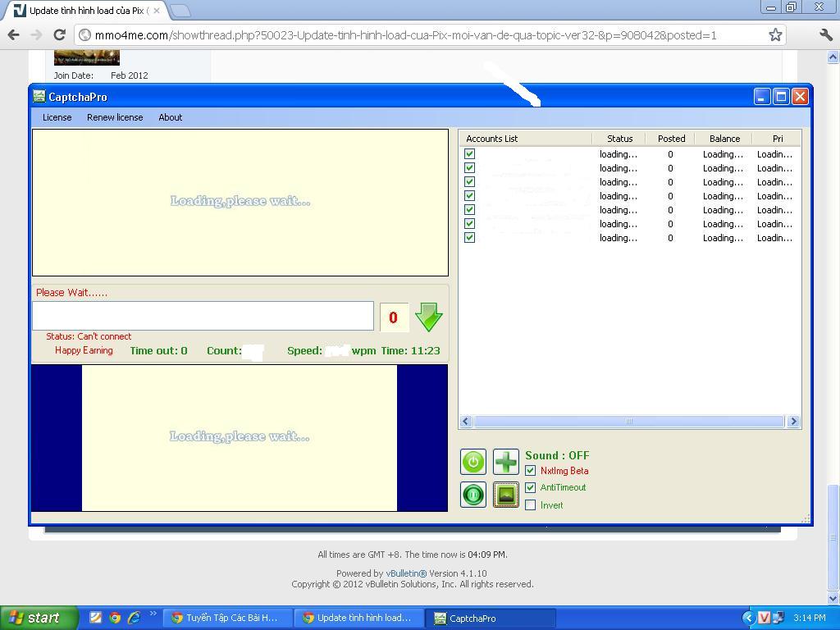Click the green down-arrow submit icon
This screenshot has height=630, width=840.
[x=428, y=317]
